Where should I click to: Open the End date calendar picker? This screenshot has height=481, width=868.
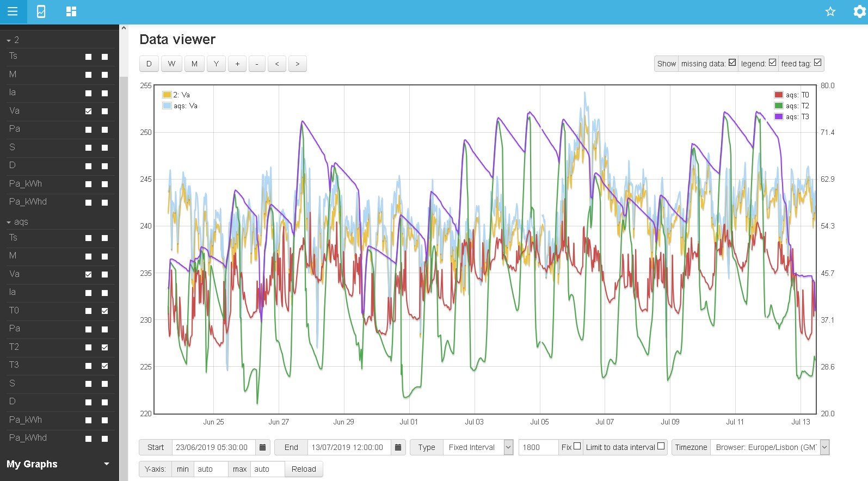[x=398, y=447]
